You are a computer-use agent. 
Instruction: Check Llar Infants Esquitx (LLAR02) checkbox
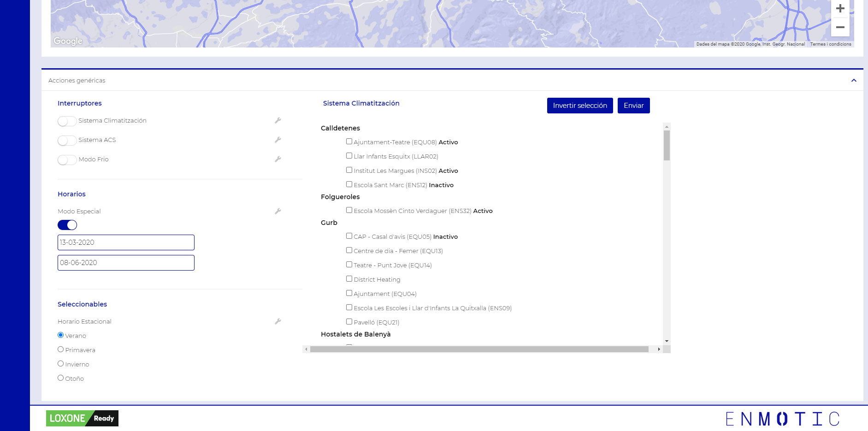coord(349,156)
